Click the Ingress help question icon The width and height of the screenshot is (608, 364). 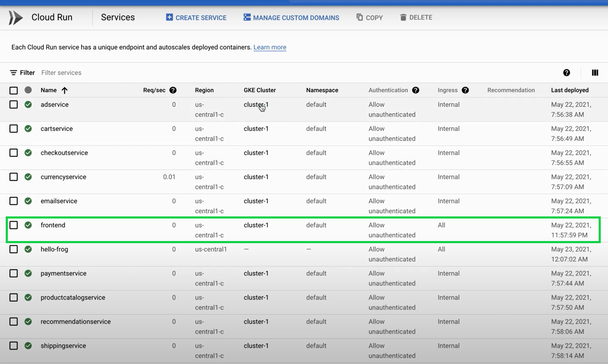tap(465, 90)
